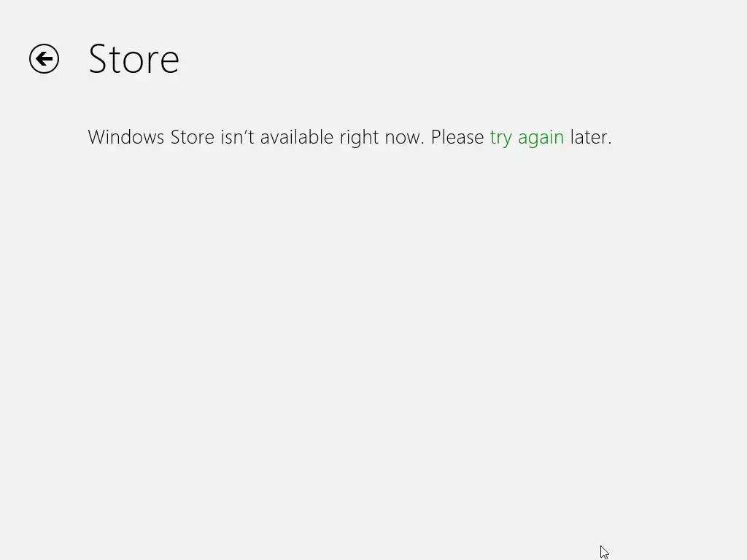
Task: Click the word 'isn't' in the message
Action: tap(237, 137)
